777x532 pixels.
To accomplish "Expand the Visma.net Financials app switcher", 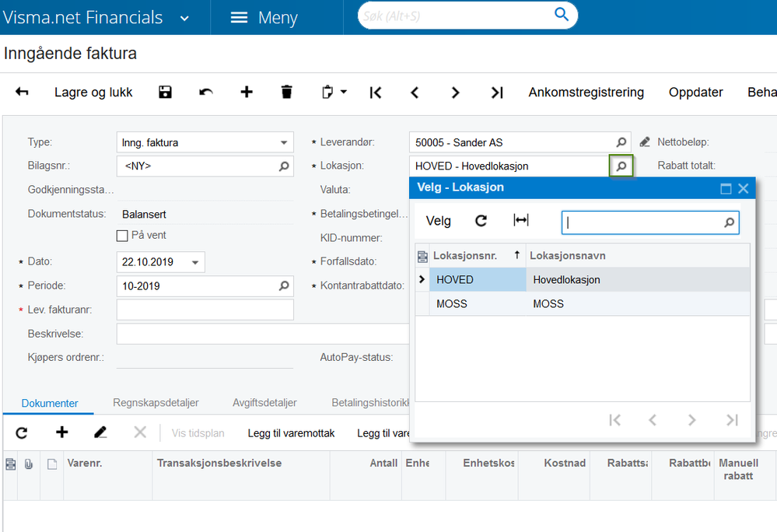I will pos(184,19).
